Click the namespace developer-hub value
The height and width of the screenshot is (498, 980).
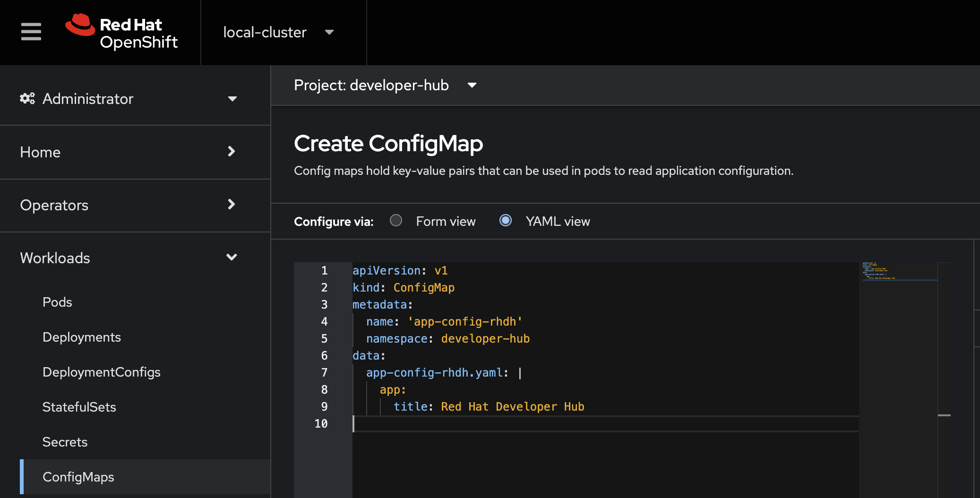485,339
